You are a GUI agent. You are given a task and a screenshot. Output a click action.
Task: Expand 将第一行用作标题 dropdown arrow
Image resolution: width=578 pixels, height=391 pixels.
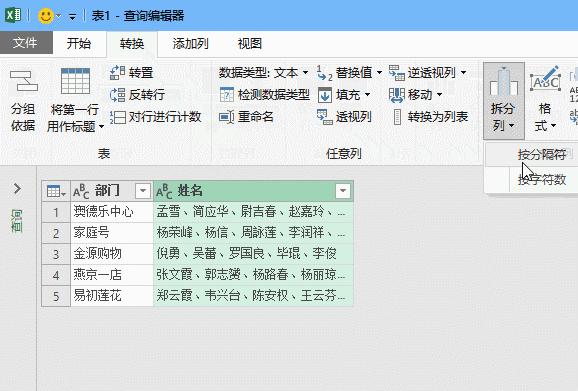101,126
